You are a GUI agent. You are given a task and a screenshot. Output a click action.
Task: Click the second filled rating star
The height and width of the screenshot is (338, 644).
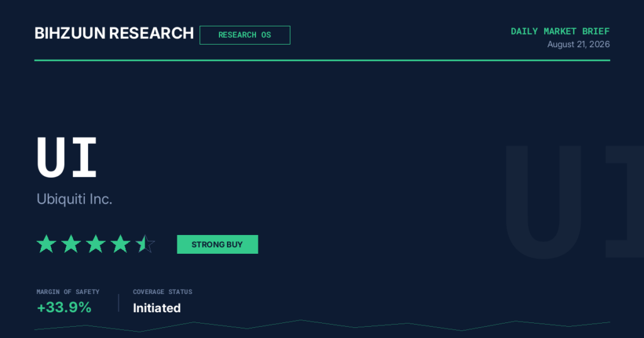pos(71,244)
